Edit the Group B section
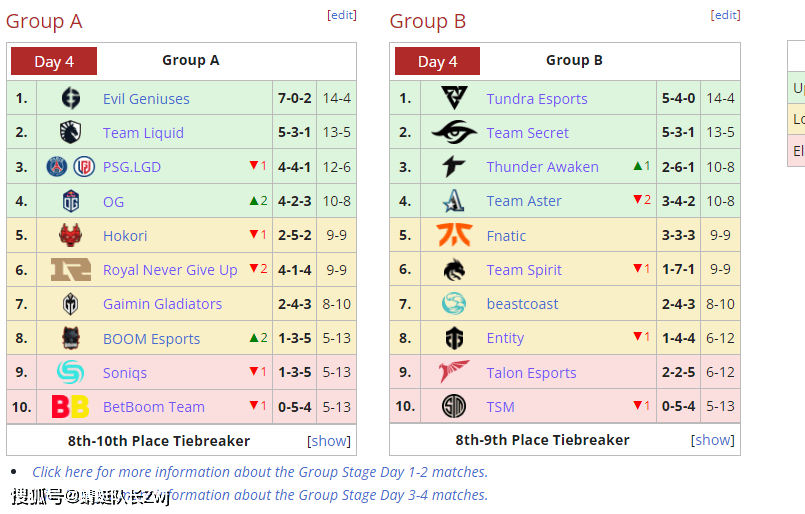 (725, 15)
